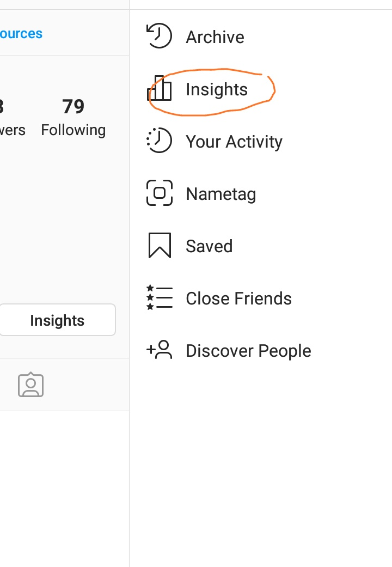Open the Following list label
The height and width of the screenshot is (567, 392).
point(73,130)
